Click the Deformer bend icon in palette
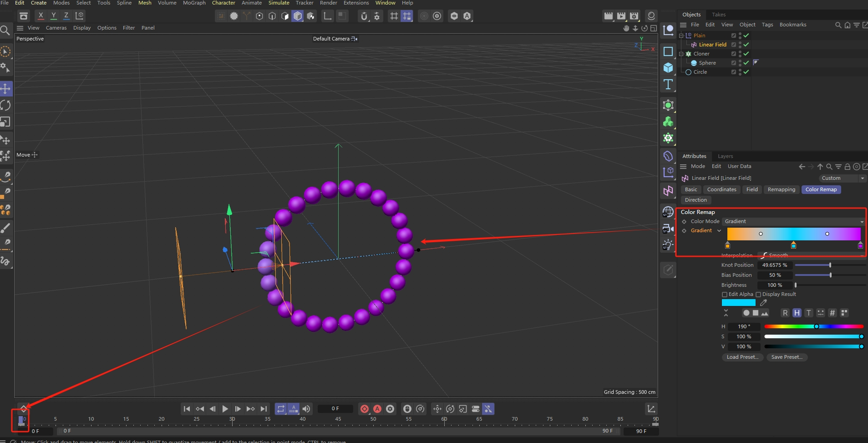 pyautogui.click(x=668, y=156)
